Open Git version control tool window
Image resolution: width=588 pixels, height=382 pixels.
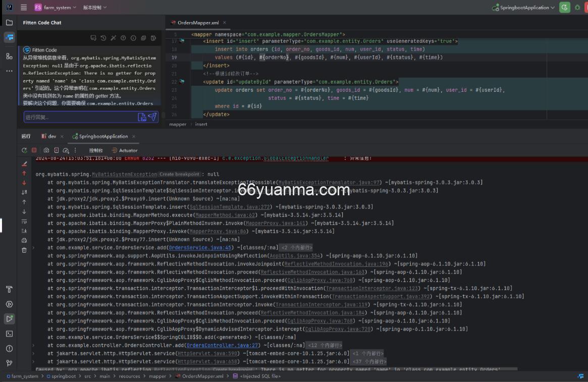tap(9, 363)
